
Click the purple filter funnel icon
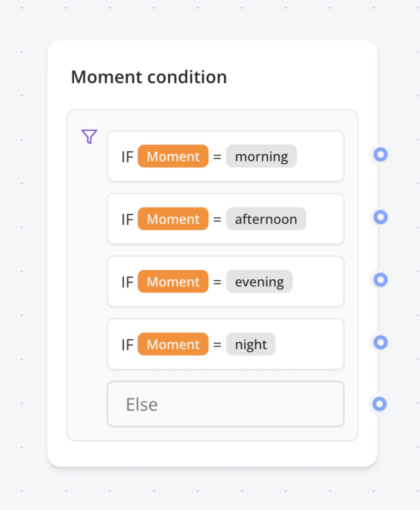[x=89, y=136]
